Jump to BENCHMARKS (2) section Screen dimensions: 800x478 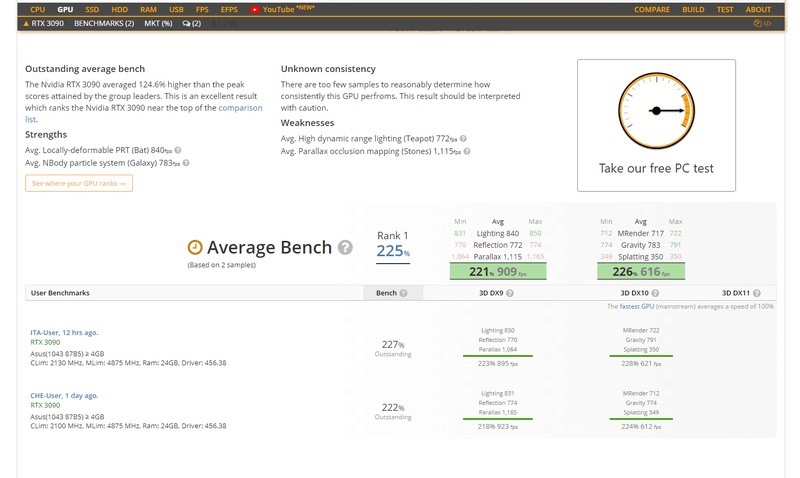click(x=104, y=23)
